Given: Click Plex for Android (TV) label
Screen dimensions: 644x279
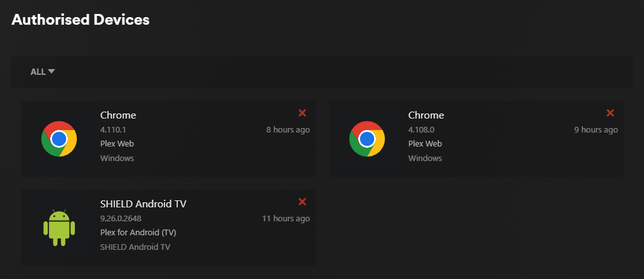Looking at the screenshot, I should tap(138, 233).
